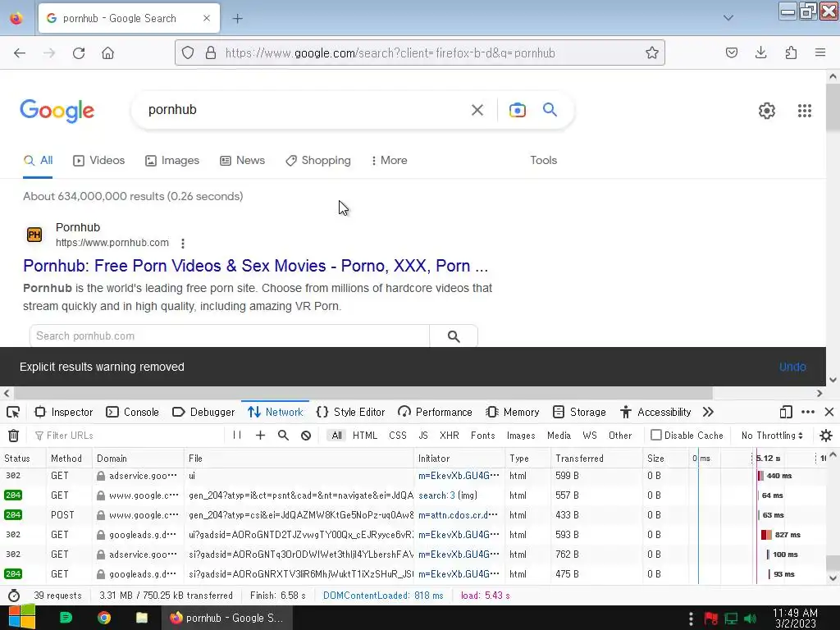Viewport: 840px width, 630px height.
Task: Pause network log recording
Action: [x=237, y=435]
